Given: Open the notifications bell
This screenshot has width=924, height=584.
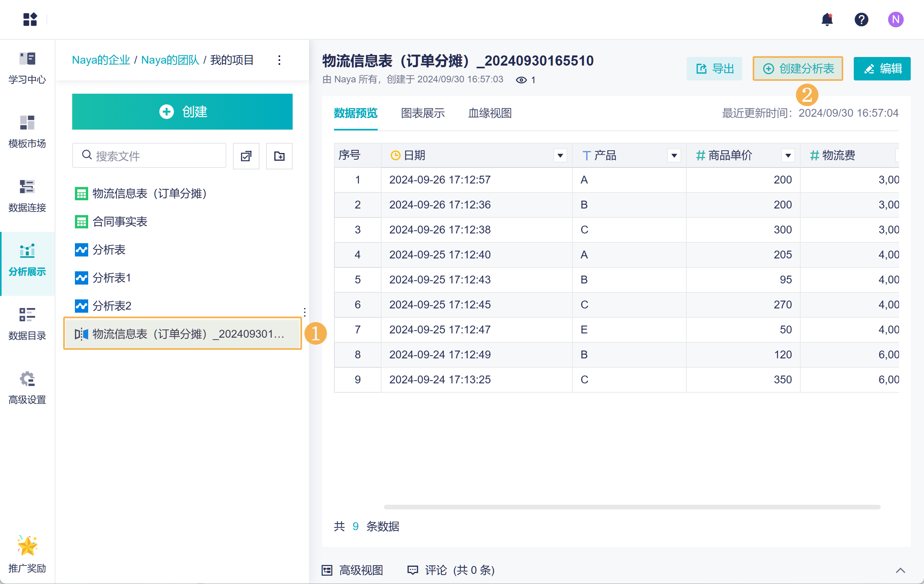Looking at the screenshot, I should point(827,19).
